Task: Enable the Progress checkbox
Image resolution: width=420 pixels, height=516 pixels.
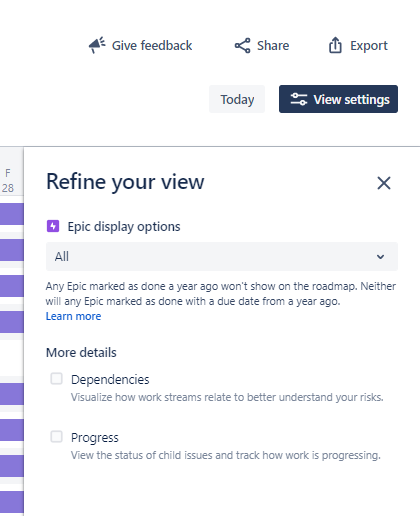Action: click(56, 437)
